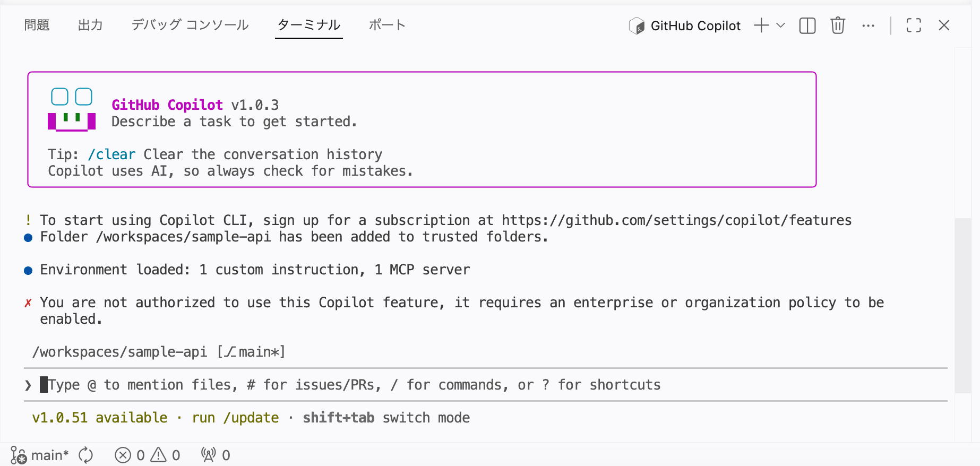The width and height of the screenshot is (980, 466).
Task: Open the warnings count in the status bar
Action: click(166, 455)
